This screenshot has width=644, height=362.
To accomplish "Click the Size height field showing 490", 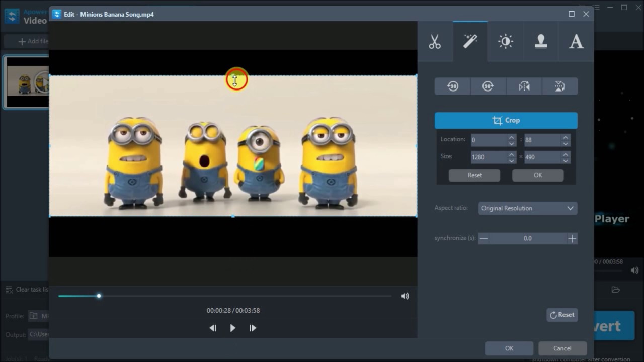I will (x=542, y=157).
